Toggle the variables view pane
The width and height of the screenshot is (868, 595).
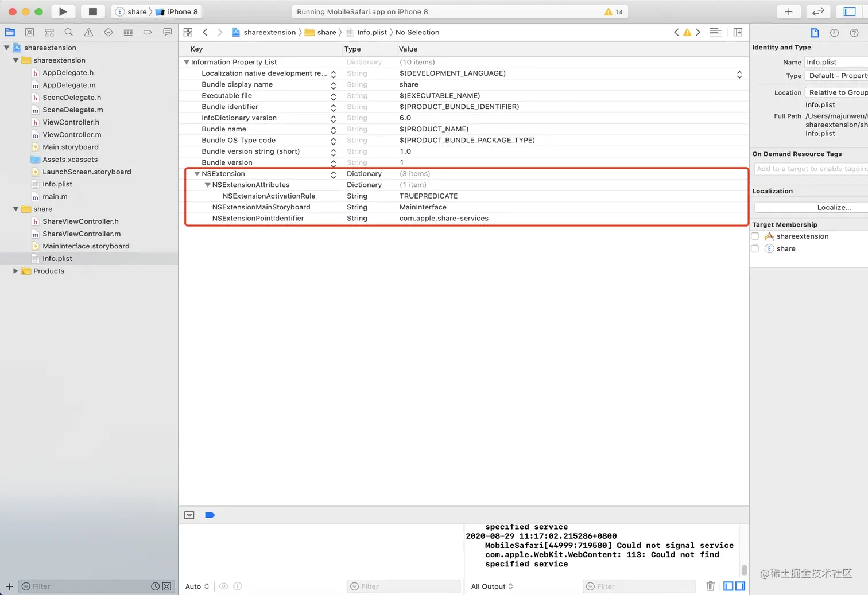728,586
